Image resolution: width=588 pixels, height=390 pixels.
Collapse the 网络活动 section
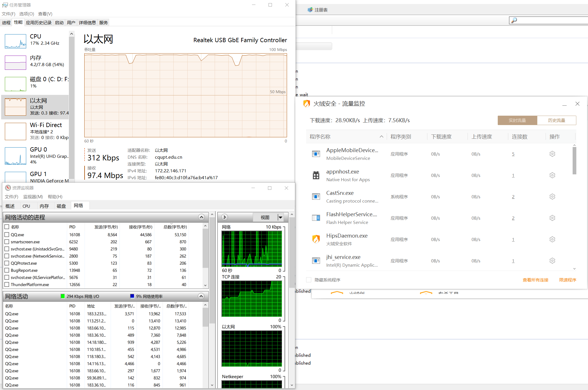201,296
